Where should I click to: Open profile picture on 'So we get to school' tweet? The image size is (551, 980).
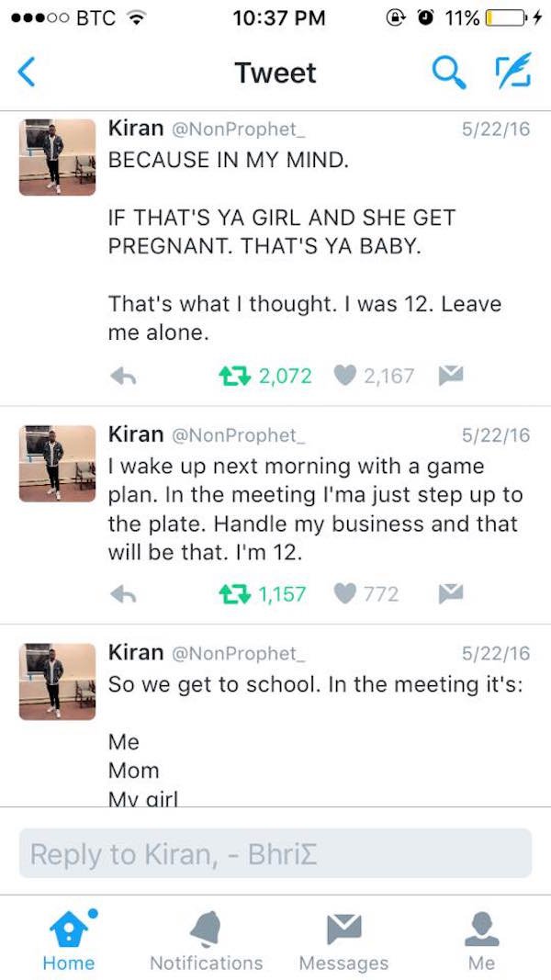pyautogui.click(x=58, y=681)
